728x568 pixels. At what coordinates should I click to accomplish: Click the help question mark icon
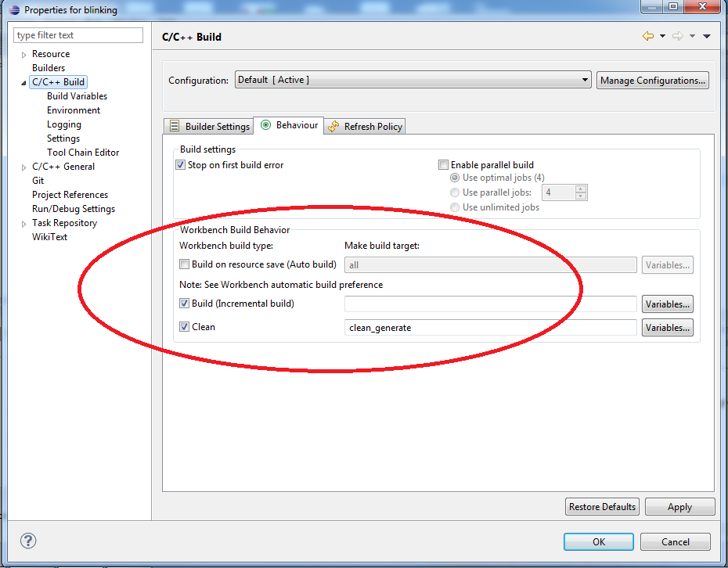click(x=28, y=541)
